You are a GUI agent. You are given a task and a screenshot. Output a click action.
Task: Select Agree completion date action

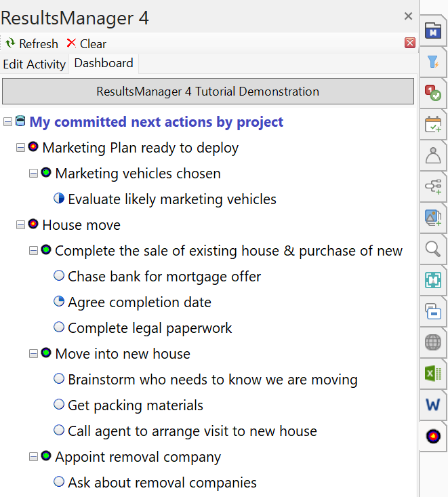click(x=140, y=302)
